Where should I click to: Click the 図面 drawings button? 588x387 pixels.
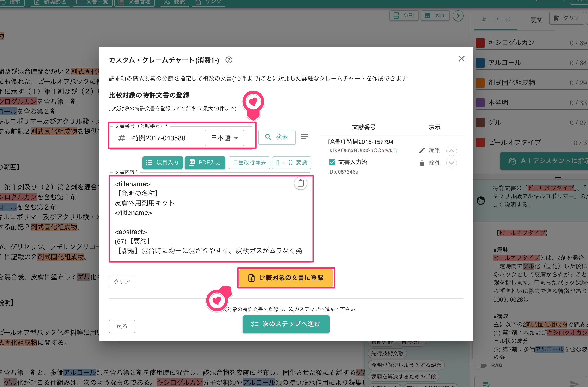tap(435, 16)
